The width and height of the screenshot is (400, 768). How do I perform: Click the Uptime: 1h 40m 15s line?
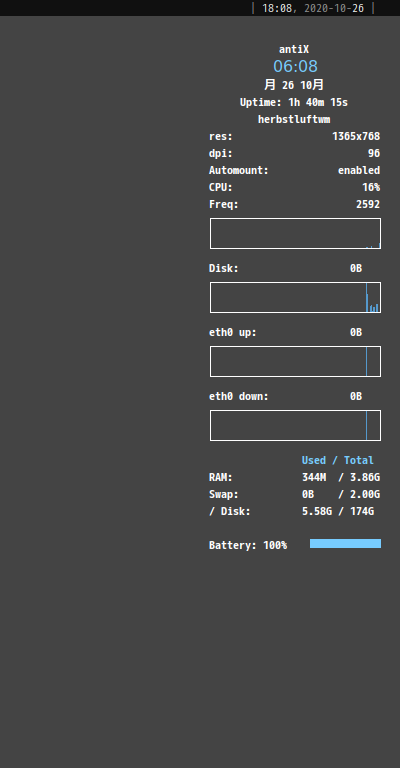294,102
